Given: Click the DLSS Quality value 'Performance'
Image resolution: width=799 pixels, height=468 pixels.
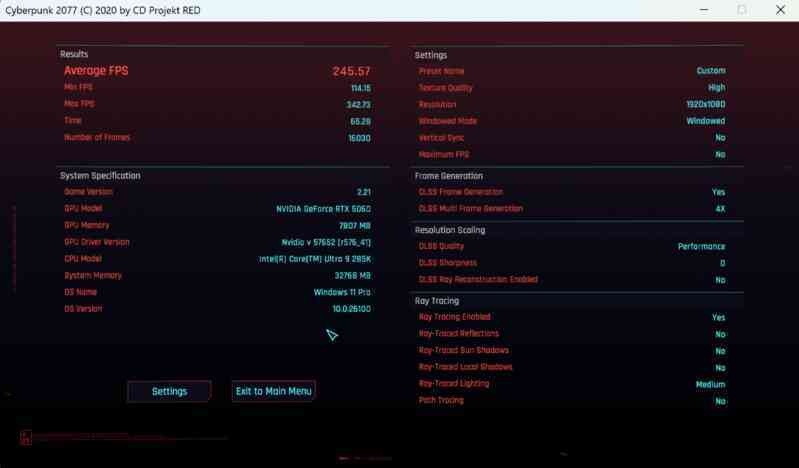Looking at the screenshot, I should point(701,247).
